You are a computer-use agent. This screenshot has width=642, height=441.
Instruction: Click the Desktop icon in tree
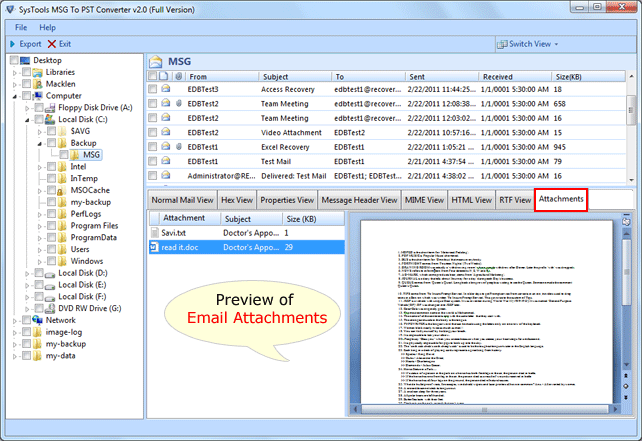pos(25,61)
